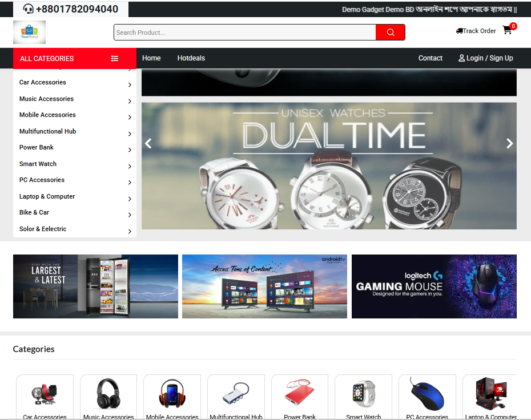The width and height of the screenshot is (531, 420).
Task: Focus the Search Product input field
Action: [x=244, y=33]
